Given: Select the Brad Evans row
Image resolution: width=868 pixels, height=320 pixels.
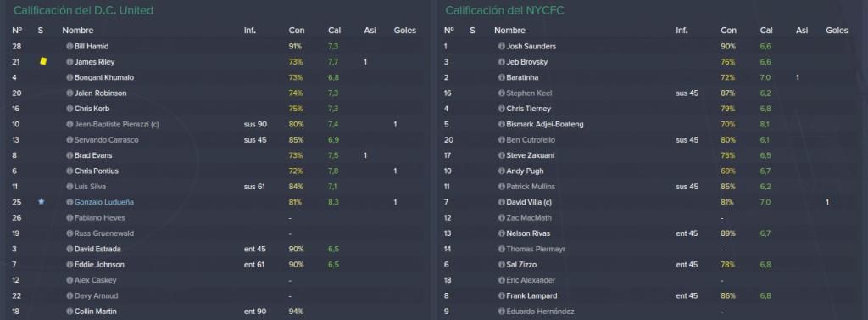Looking at the screenshot, I should click(215, 156).
